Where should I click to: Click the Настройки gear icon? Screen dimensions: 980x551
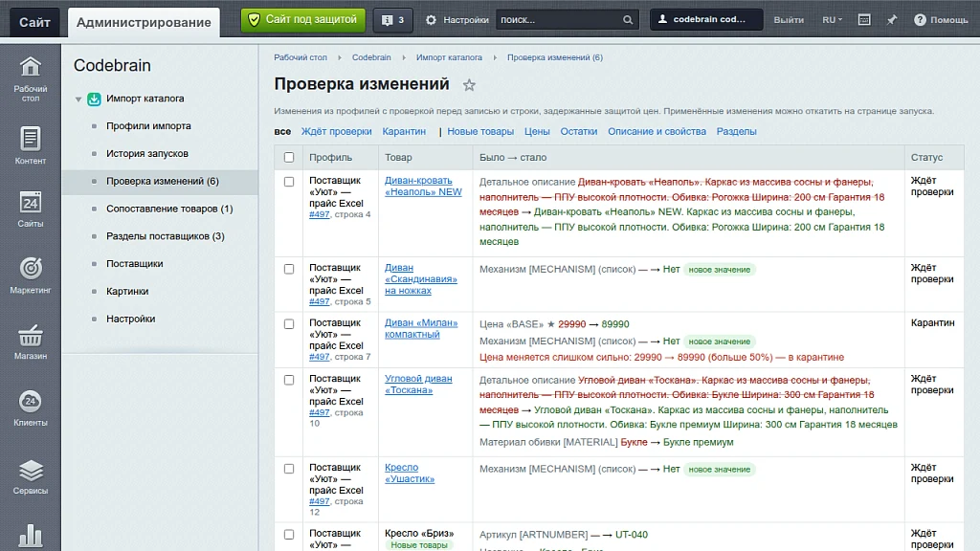(432, 20)
